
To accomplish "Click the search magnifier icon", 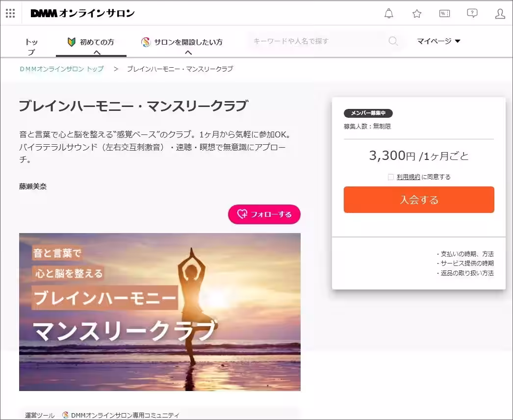I will click(393, 41).
